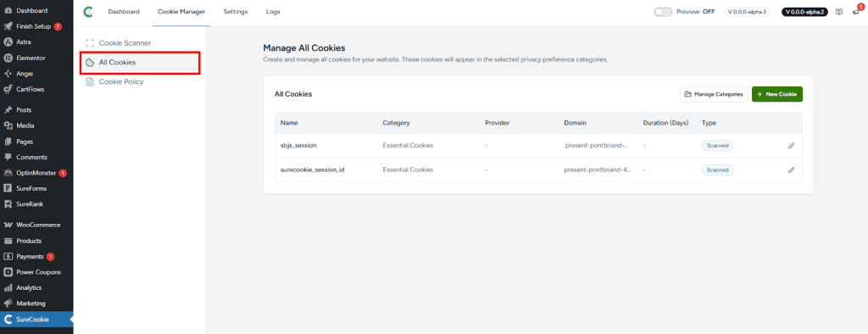Select the surecookie_session_id cookie name
This screenshot has height=334, width=868.
point(313,170)
